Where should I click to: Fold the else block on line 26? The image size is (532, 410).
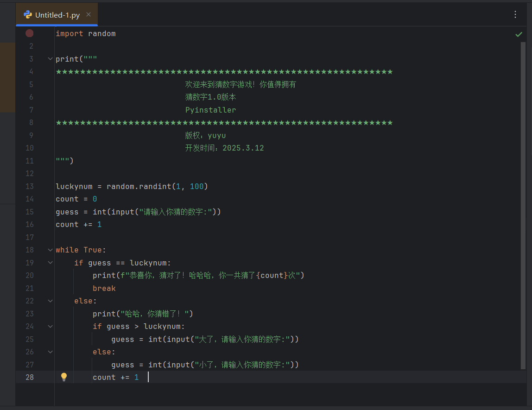click(50, 352)
